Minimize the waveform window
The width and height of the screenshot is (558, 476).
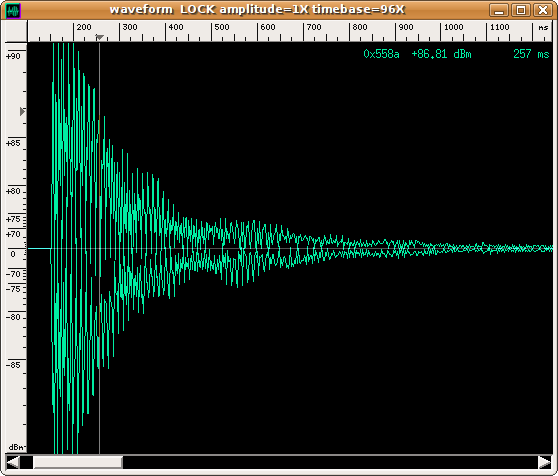point(499,10)
